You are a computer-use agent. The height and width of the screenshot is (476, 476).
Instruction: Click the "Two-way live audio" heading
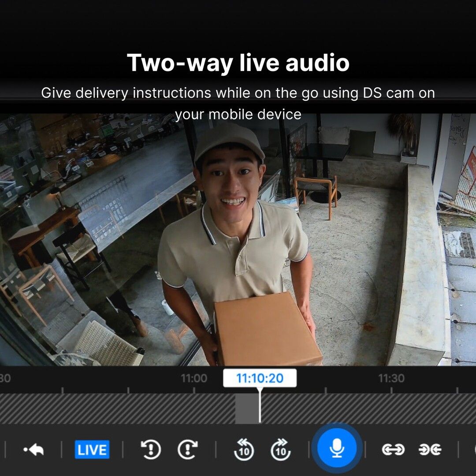pyautogui.click(x=238, y=63)
